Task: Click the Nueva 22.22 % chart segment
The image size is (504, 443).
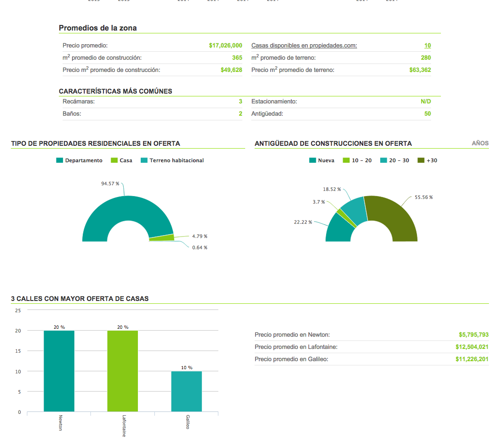Action: pos(338,229)
